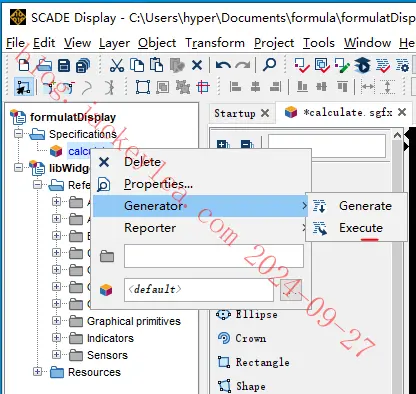This screenshot has height=394, width=416.
Task: Expand the Graphical primitives folder
Action: (x=56, y=320)
